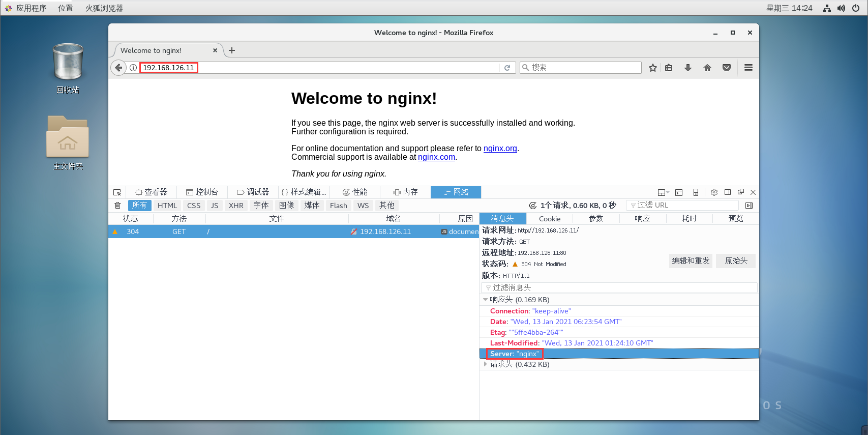Toggle the network details pane icon
868x435 pixels.
click(749, 206)
